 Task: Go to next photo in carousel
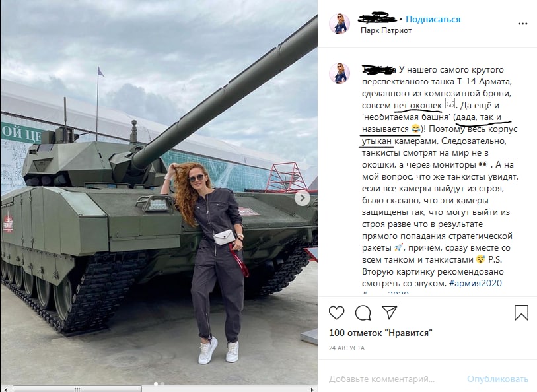point(303,198)
